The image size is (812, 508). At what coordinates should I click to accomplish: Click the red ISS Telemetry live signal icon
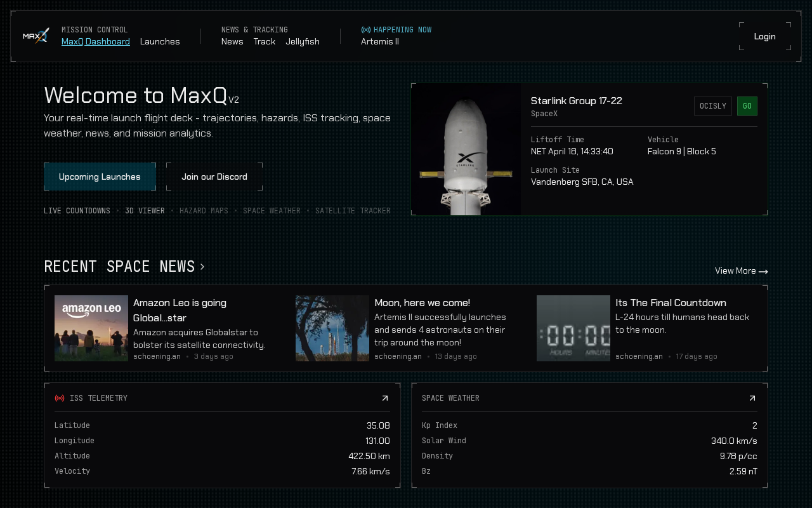pos(60,398)
